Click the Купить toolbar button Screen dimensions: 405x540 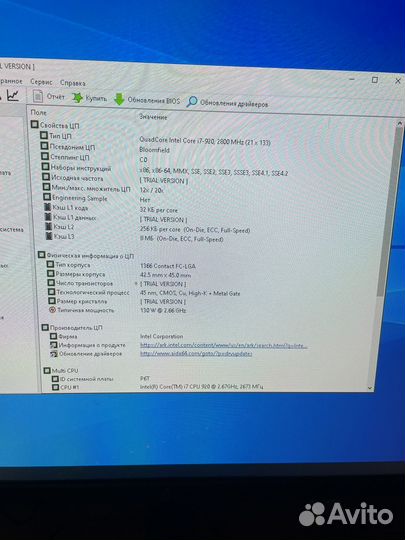tap(90, 98)
